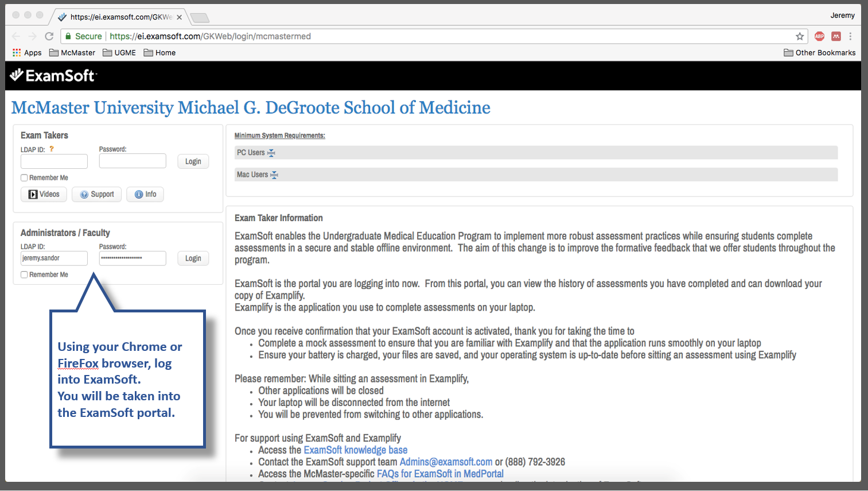Image resolution: width=868 pixels, height=491 pixels.
Task: Open the McMaster bookmarks folder
Action: [x=72, y=52]
